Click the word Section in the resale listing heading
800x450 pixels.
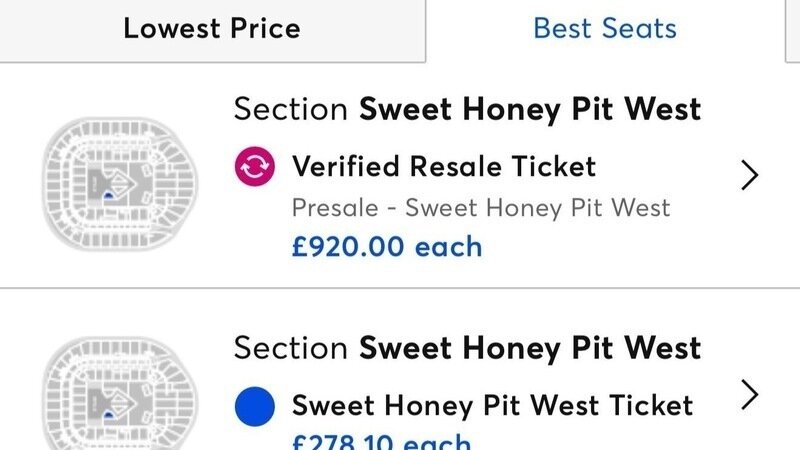pyautogui.click(x=291, y=109)
